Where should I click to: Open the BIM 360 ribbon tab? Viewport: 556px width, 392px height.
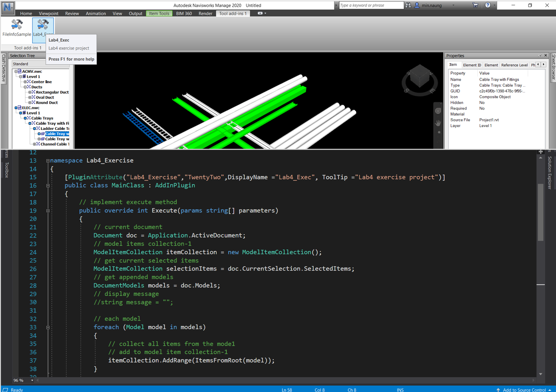pos(184,14)
